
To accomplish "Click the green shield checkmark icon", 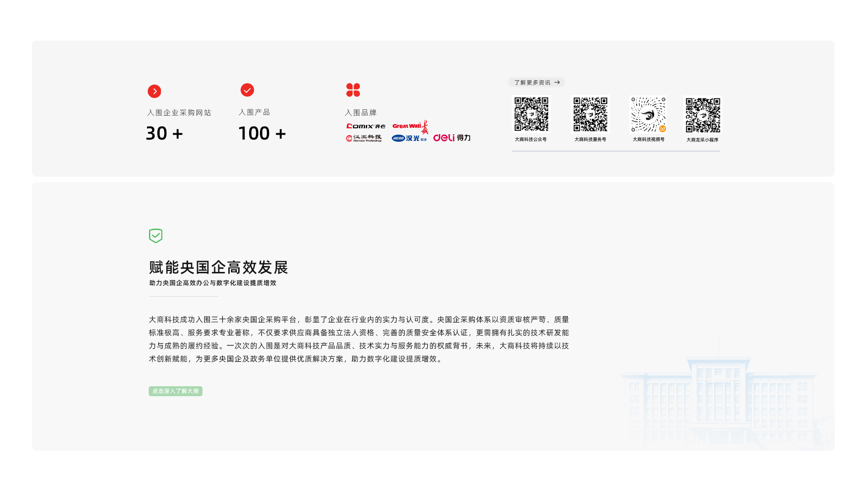I will 156,235.
